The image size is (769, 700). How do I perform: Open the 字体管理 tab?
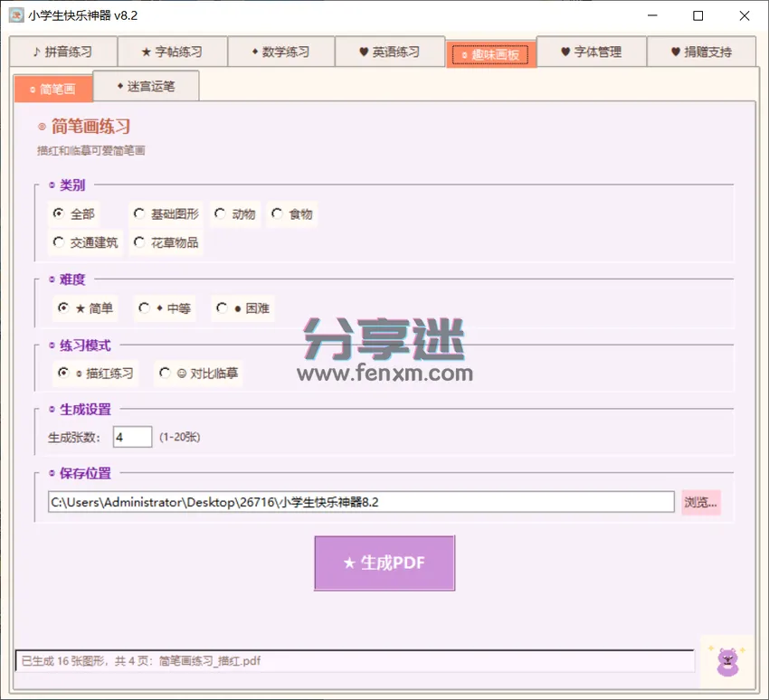(x=592, y=52)
